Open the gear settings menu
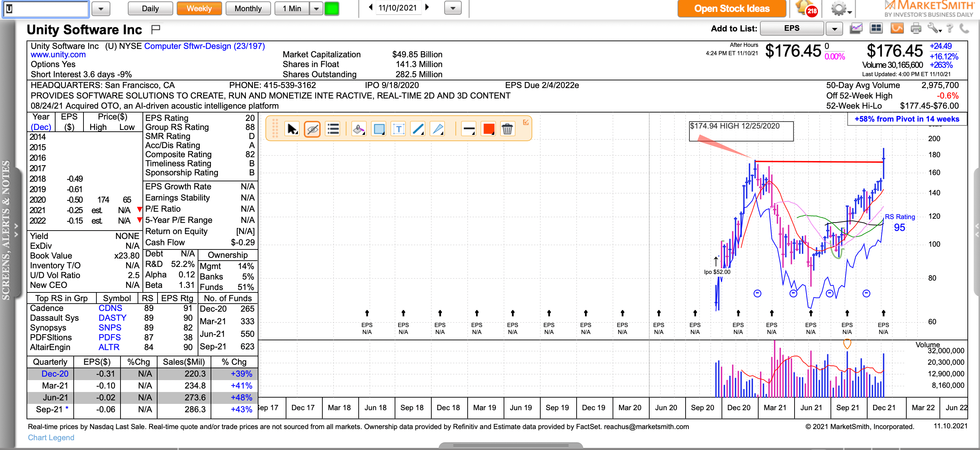This screenshot has height=450, width=980. pos(841,8)
